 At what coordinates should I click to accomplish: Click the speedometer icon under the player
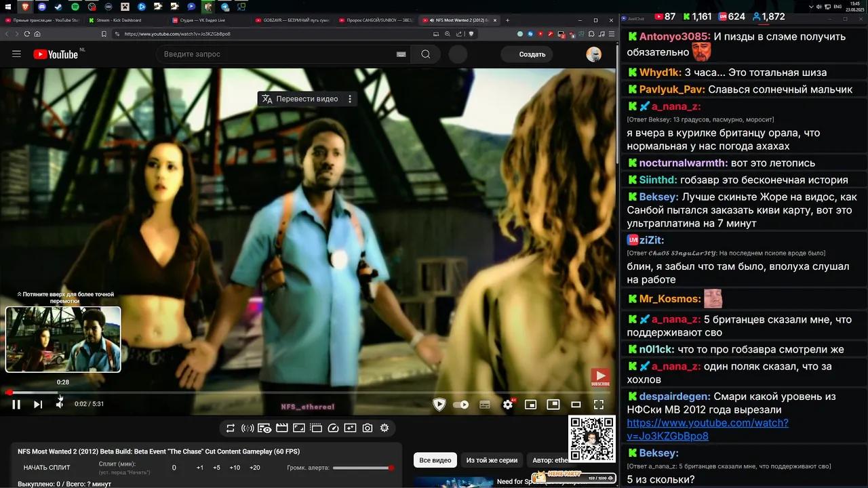point(333,428)
